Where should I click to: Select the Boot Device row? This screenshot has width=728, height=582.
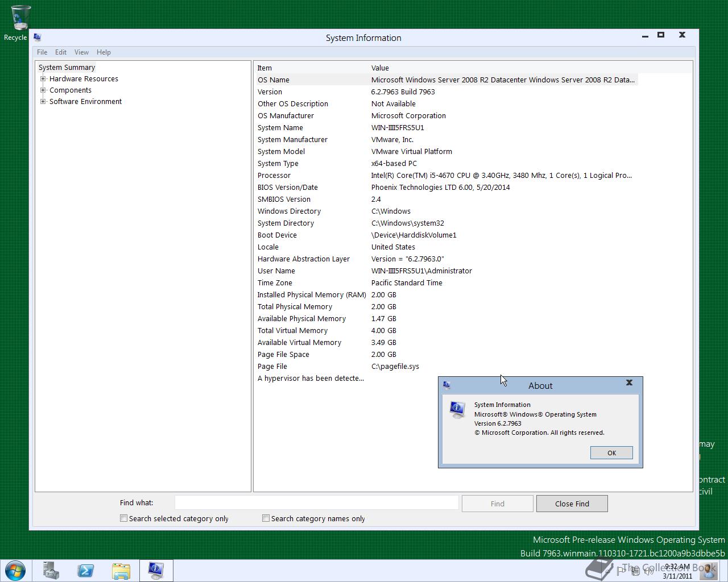tap(446, 235)
